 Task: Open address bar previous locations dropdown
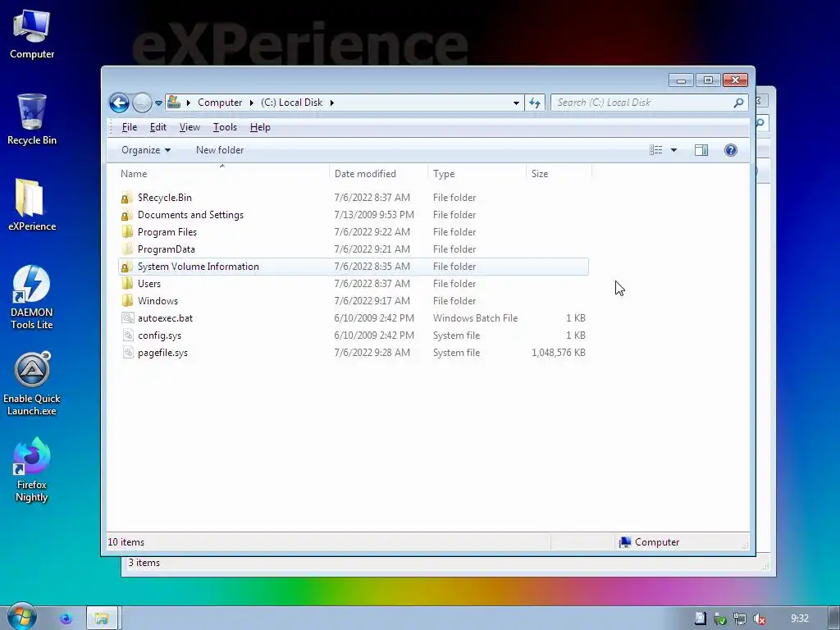click(x=516, y=103)
